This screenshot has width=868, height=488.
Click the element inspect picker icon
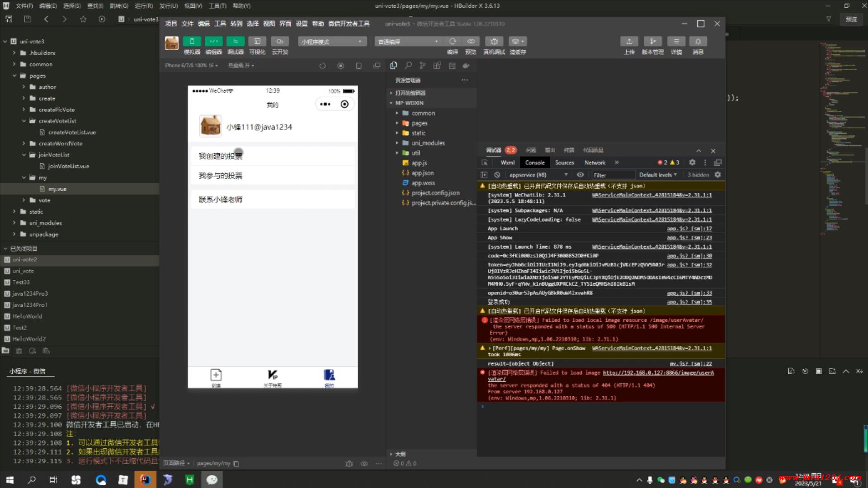coord(485,163)
